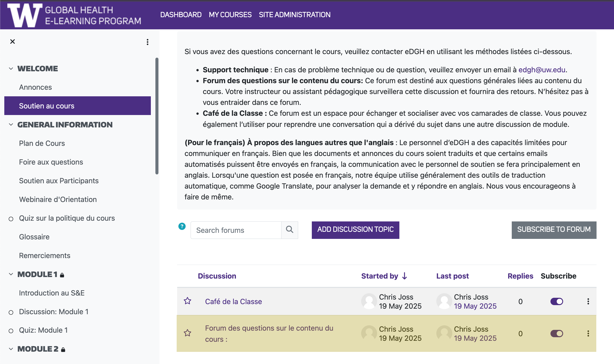Star the Forum des questions discussion

(x=188, y=333)
